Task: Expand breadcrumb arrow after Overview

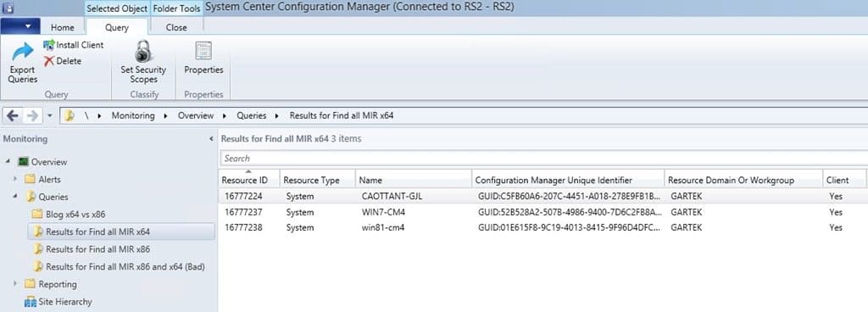Action: [225, 115]
